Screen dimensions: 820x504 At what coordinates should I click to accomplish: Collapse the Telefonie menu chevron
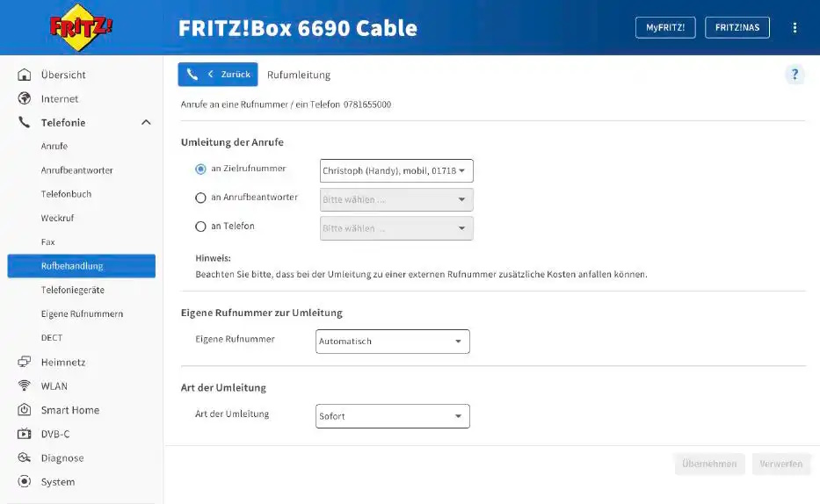[x=146, y=123]
